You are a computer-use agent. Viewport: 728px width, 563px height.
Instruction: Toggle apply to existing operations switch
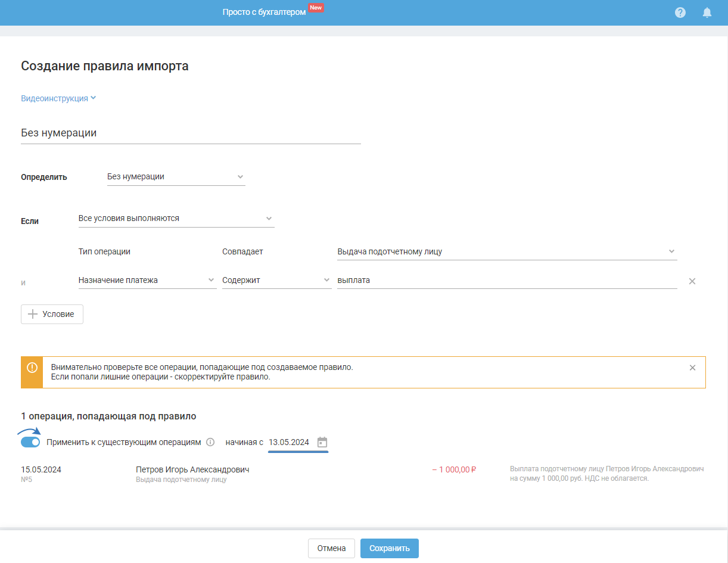point(30,442)
